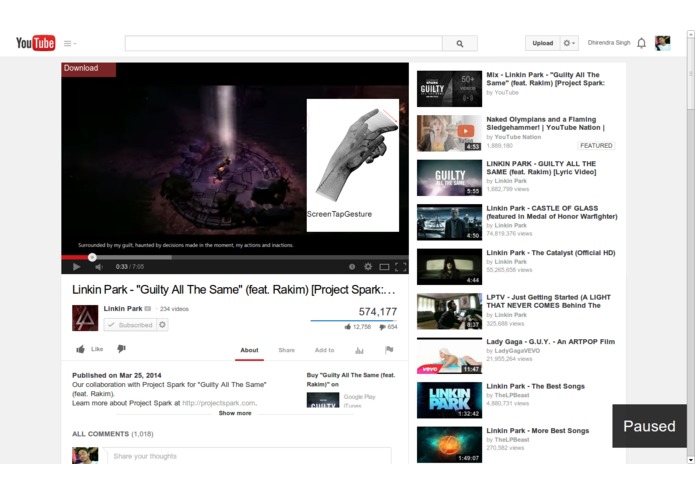The image size is (695, 494).
Task: Click the Share your thoughts comment box
Action: [x=248, y=456]
